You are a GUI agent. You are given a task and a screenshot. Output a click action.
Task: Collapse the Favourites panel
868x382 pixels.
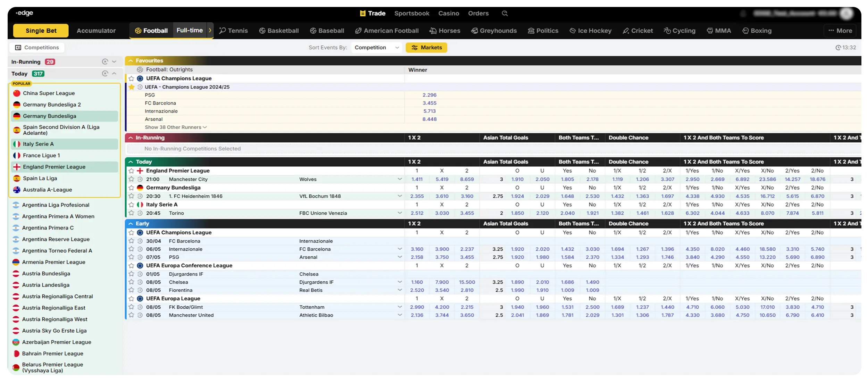[x=131, y=60]
